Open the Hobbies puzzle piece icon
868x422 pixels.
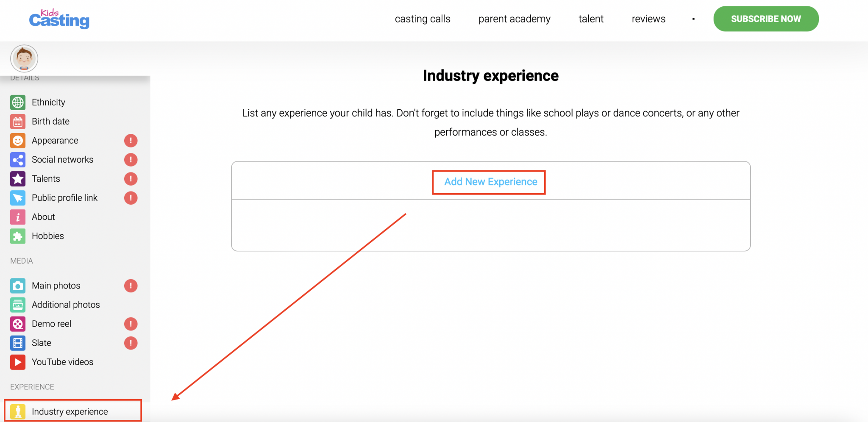pyautogui.click(x=18, y=236)
